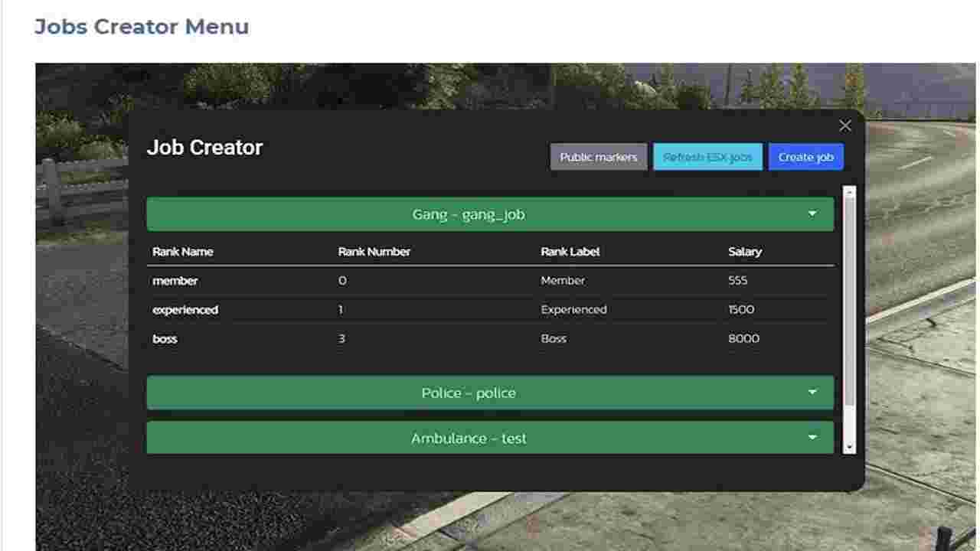Click the Ambulance row caret icon
980x551 pixels.
(x=812, y=438)
